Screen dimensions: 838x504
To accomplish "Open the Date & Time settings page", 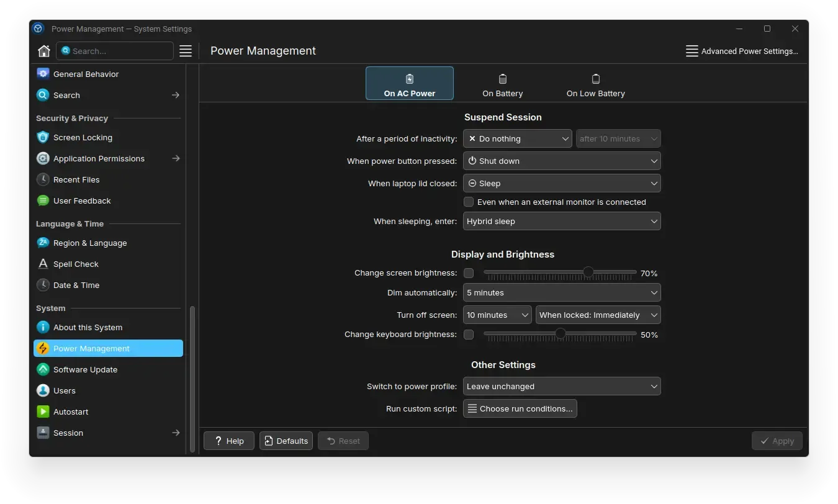I will tap(108, 285).
